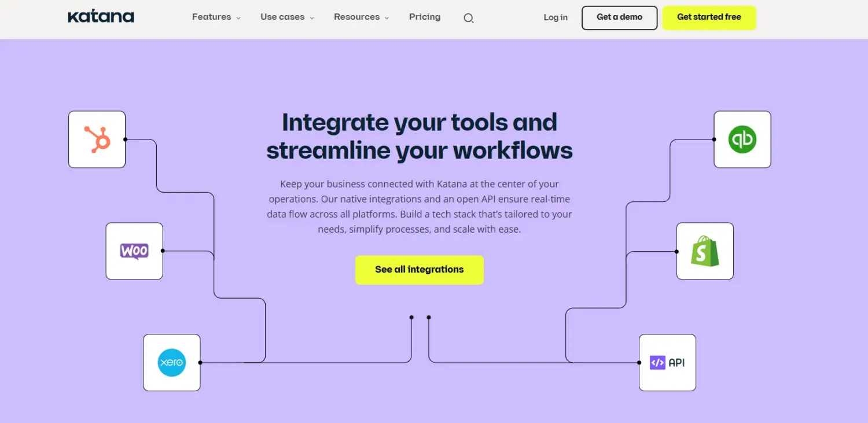Click the Katana logo
Image resolution: width=868 pixels, height=423 pixels.
[101, 17]
